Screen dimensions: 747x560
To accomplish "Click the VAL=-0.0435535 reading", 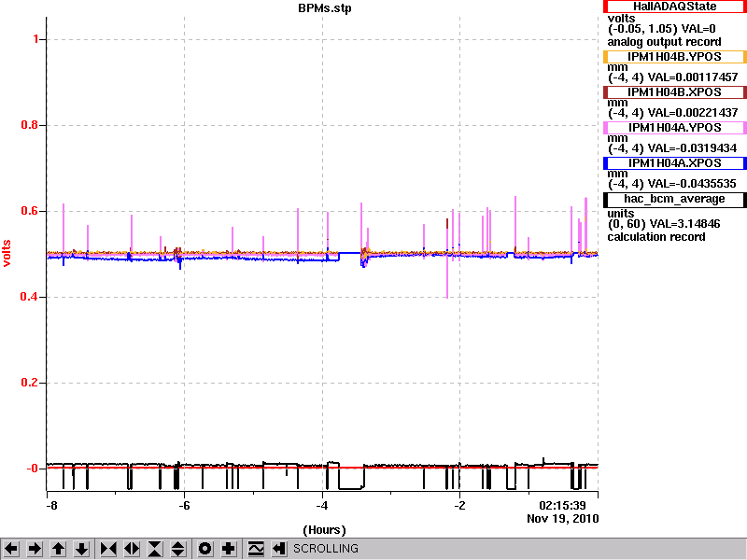I will click(x=692, y=184).
